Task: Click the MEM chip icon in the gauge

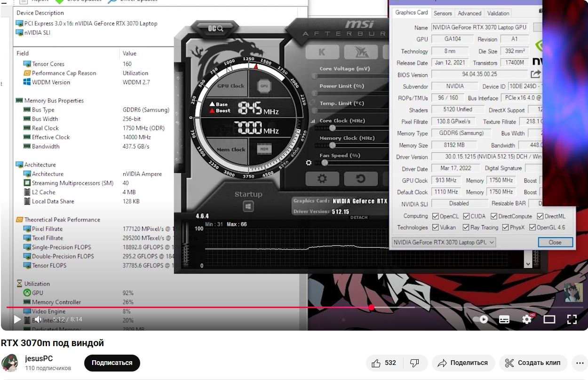Action: 264,150
